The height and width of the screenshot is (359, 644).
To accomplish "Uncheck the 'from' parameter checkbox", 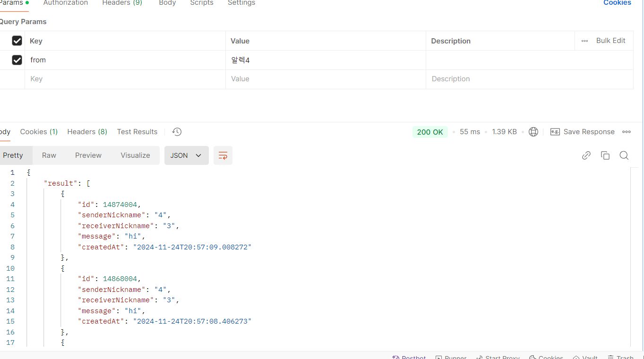I will [x=17, y=60].
